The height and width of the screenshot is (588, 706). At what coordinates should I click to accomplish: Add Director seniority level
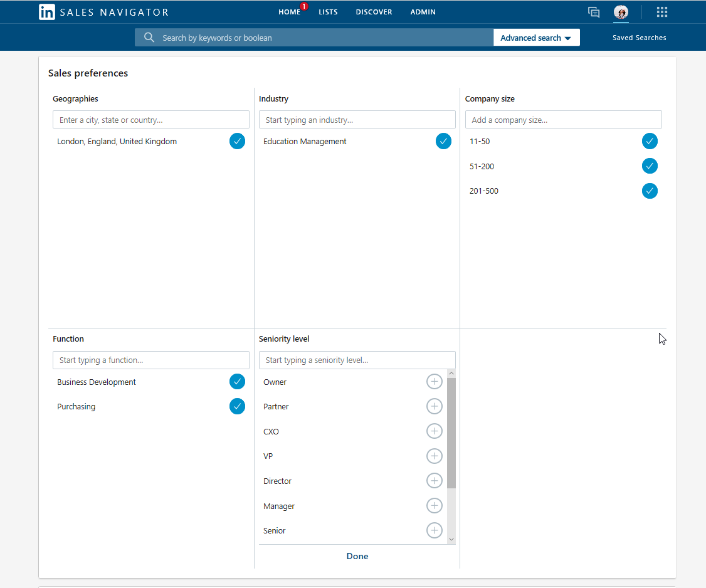coord(435,481)
